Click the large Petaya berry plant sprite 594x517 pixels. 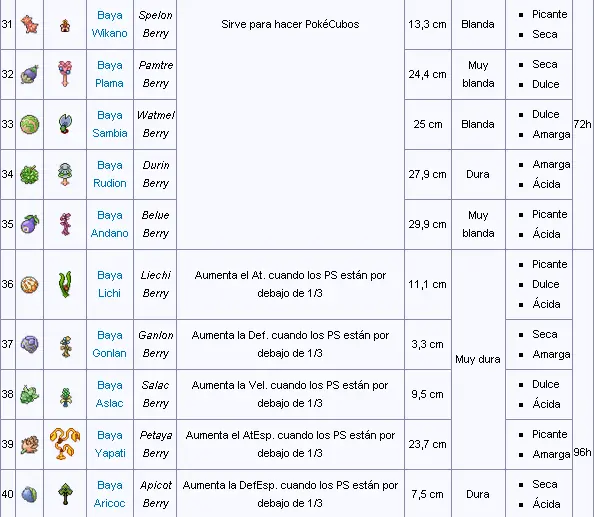[x=65, y=444]
